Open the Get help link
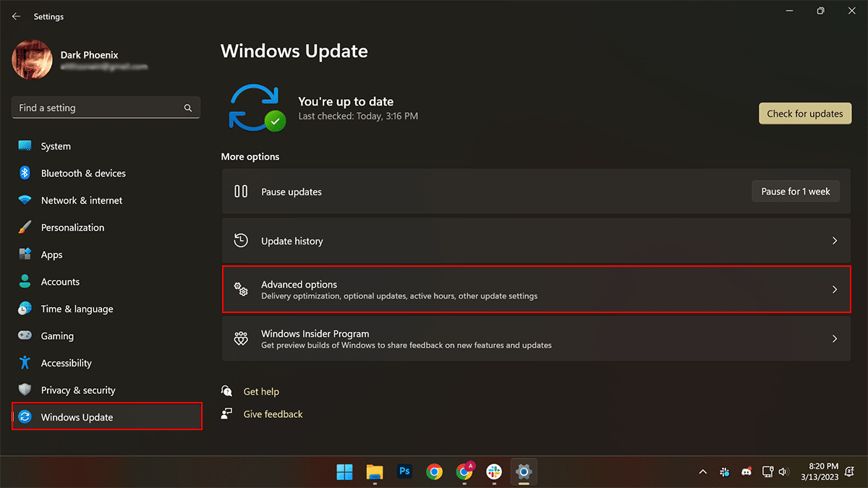The image size is (868, 488). pos(261,391)
